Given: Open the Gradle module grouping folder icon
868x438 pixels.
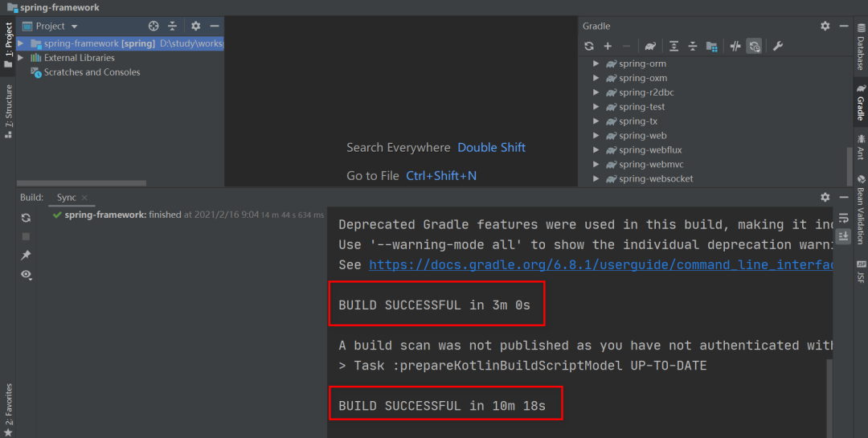Looking at the screenshot, I should (712, 47).
